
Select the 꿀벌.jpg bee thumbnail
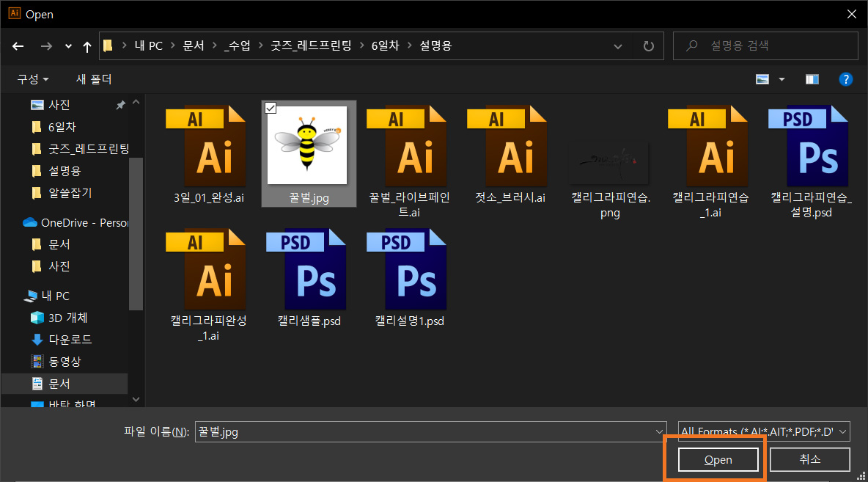click(307, 145)
